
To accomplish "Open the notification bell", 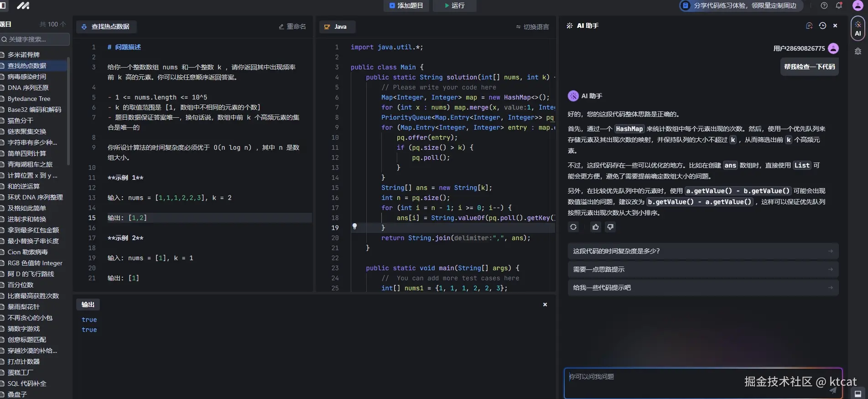I will click(x=838, y=5).
